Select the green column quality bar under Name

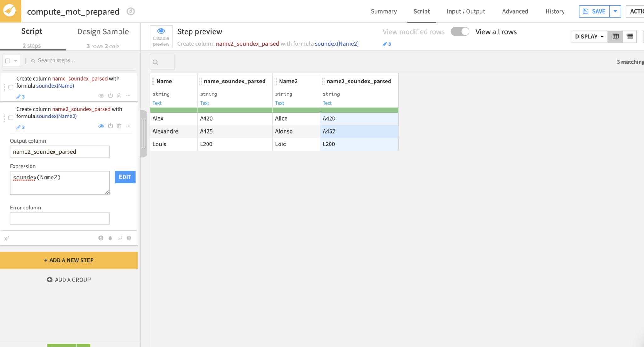pos(173,110)
